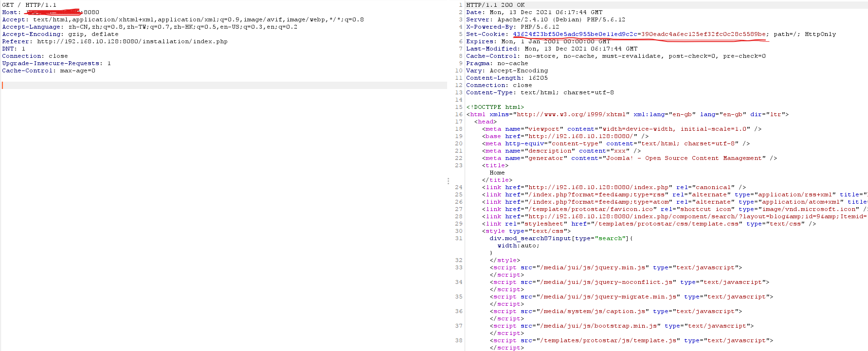Select the Date header in the response
This screenshot has height=351, width=868.
[x=534, y=12]
